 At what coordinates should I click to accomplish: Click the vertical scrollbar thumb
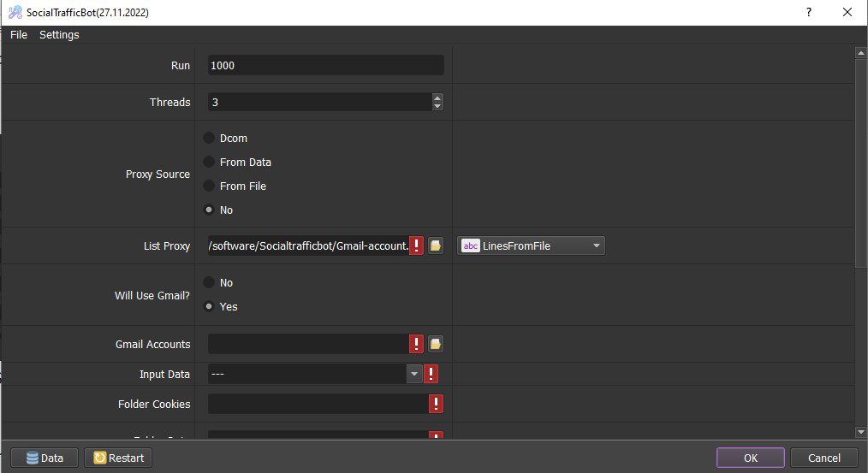pos(861,163)
